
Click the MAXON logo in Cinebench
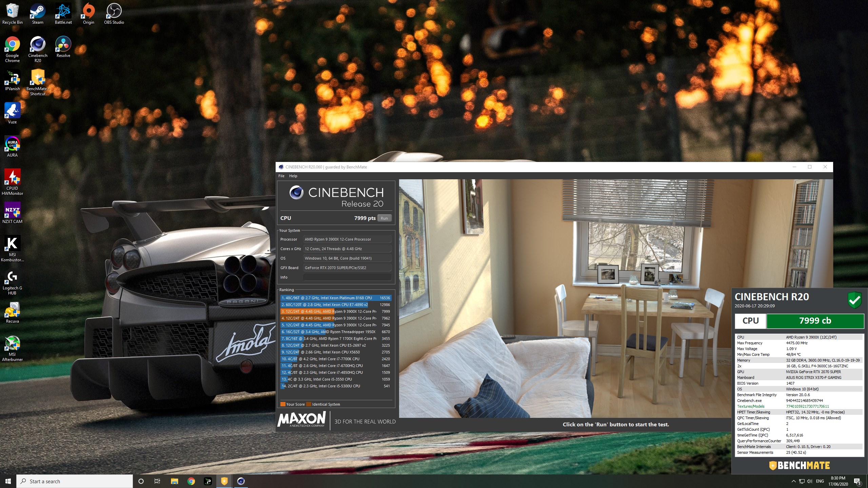(x=302, y=420)
